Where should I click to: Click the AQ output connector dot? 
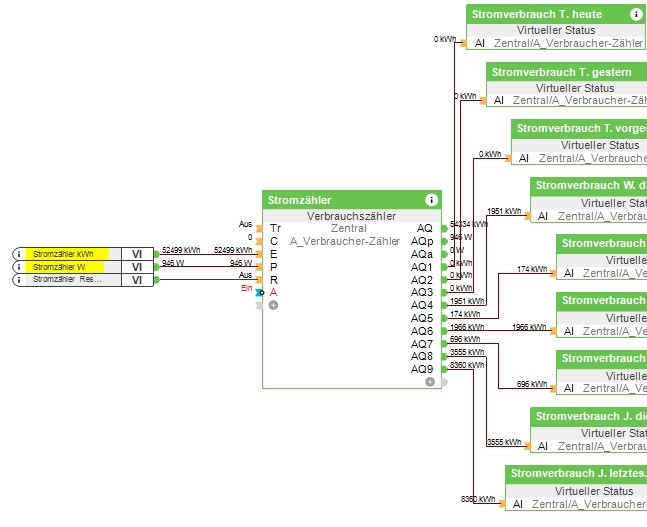click(444, 228)
